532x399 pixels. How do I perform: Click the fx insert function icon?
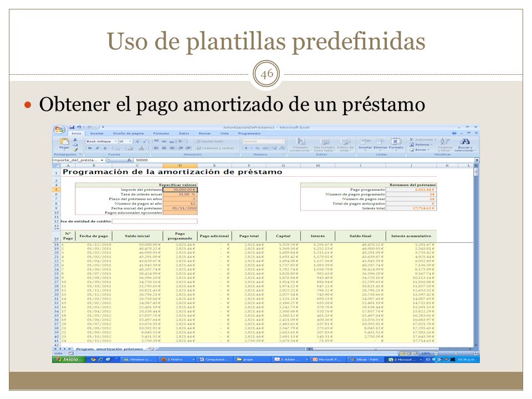pyautogui.click(x=129, y=160)
